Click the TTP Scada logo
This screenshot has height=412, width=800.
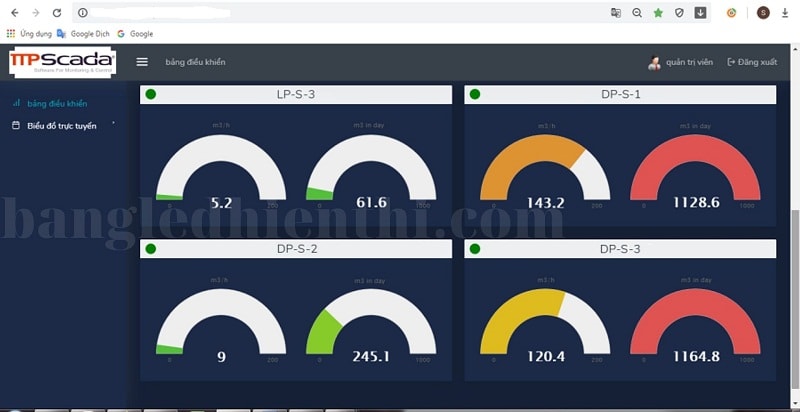(62, 62)
